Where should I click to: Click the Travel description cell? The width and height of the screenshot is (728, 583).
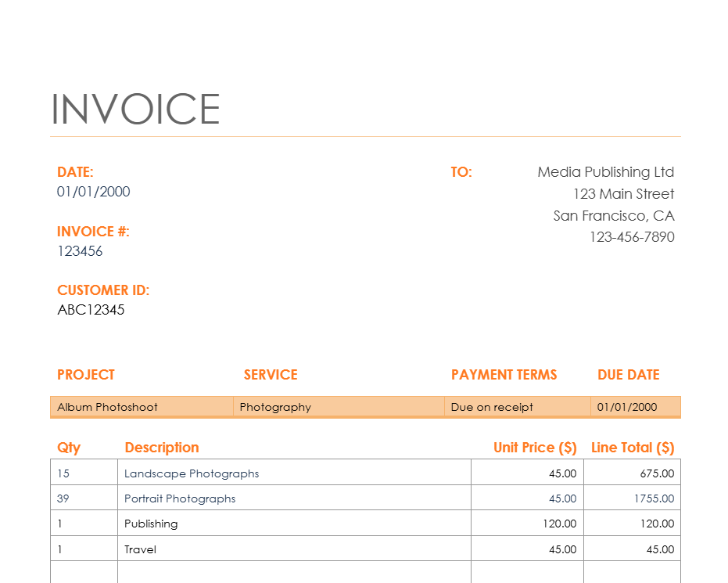click(x=294, y=549)
